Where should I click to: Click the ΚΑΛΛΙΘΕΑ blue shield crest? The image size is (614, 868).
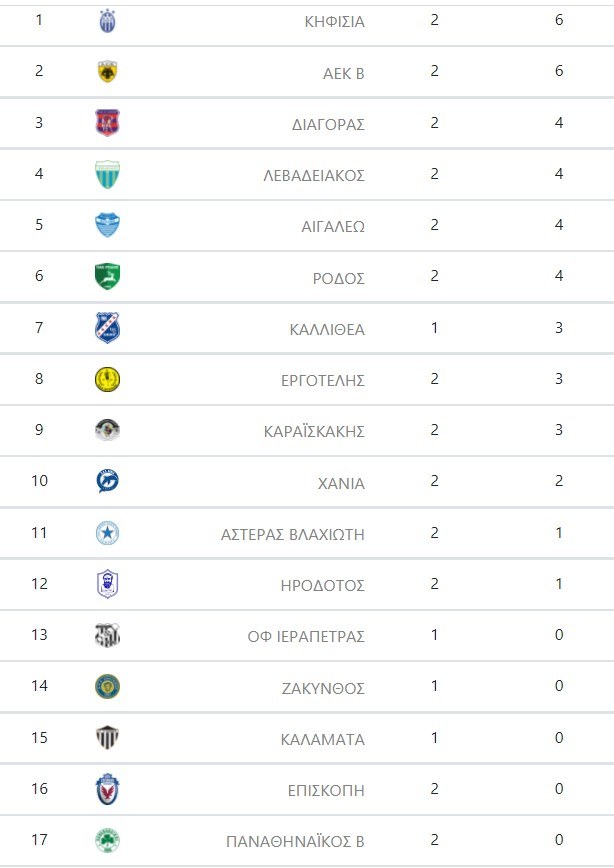tap(107, 328)
